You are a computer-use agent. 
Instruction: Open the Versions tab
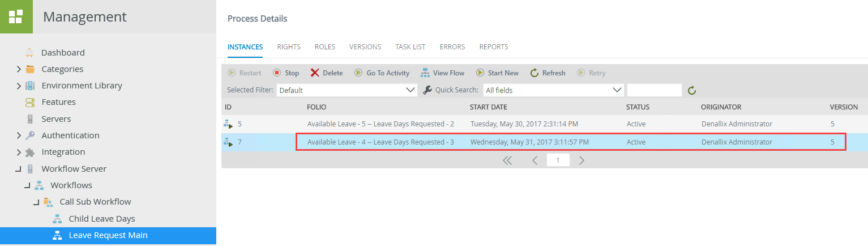point(365,47)
